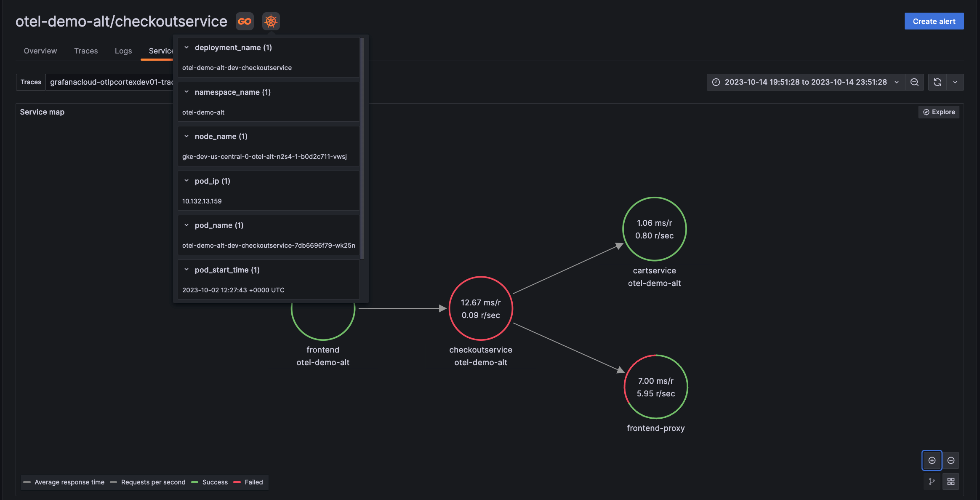Switch service map to grid layout icon
The width and height of the screenshot is (980, 500).
click(x=951, y=481)
